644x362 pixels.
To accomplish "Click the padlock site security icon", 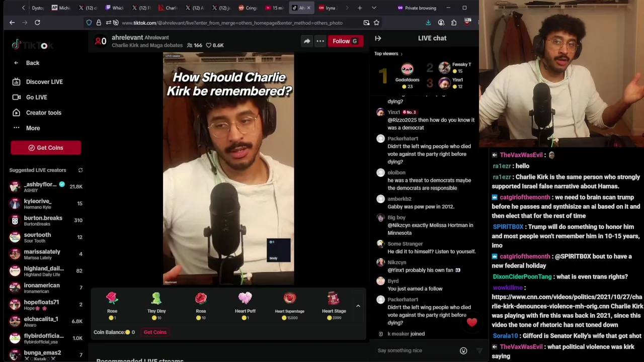I will click(x=99, y=23).
